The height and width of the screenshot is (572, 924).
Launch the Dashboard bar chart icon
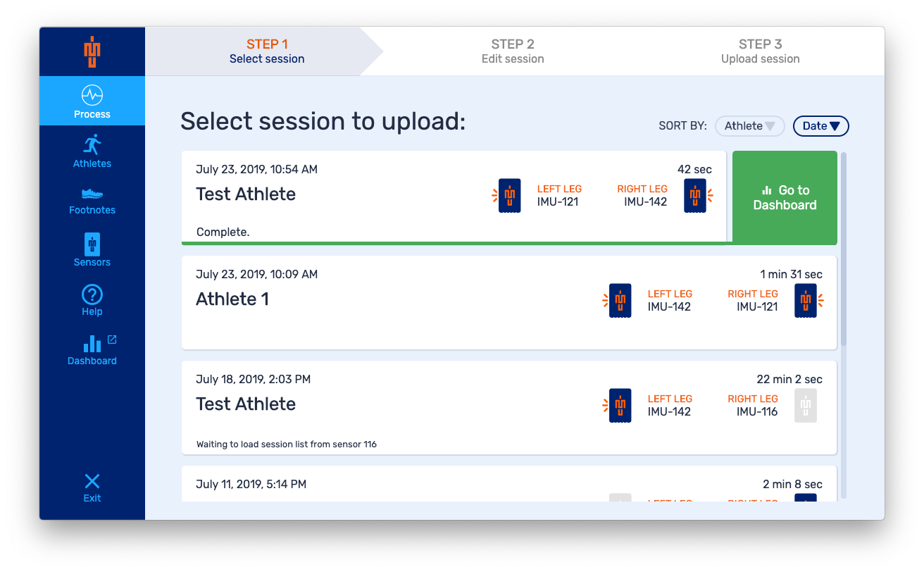[x=92, y=343]
